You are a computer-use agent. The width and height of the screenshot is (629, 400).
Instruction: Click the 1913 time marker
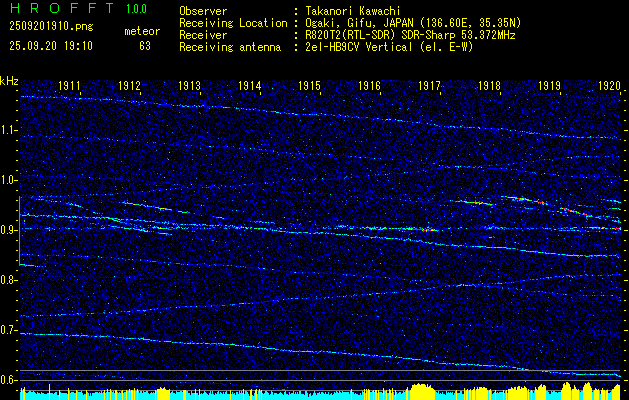(x=189, y=87)
